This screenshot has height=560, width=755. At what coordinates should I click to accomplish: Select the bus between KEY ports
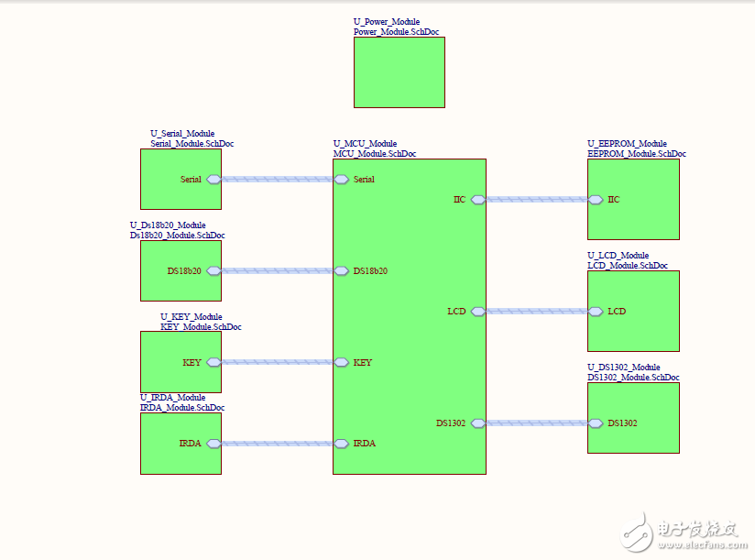click(x=278, y=362)
